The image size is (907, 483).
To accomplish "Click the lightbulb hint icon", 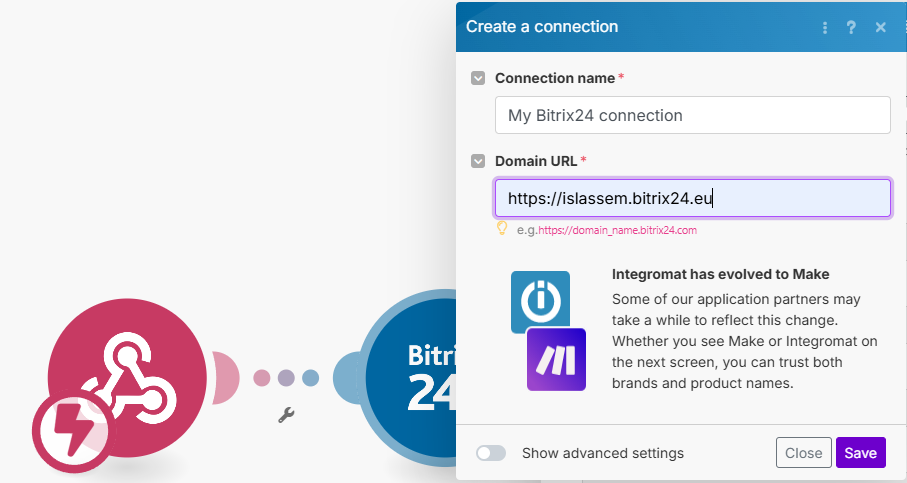I will click(x=503, y=229).
